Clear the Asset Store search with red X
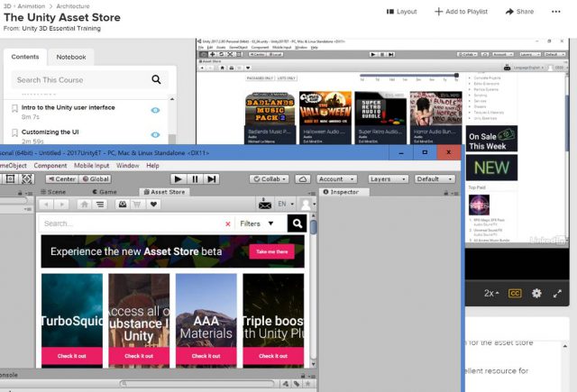577x392 pixels. pyautogui.click(x=228, y=224)
